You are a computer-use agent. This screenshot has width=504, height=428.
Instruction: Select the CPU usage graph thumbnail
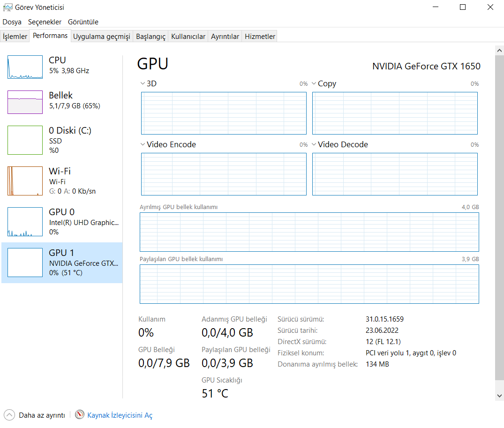(25, 67)
